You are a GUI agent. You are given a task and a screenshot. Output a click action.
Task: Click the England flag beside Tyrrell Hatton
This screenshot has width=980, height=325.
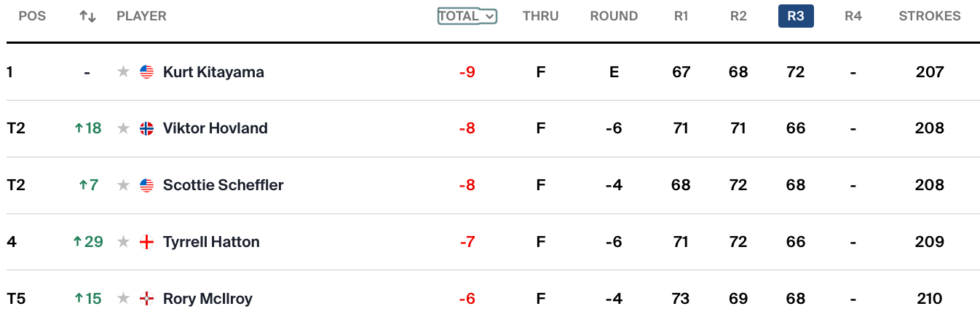coord(147,242)
